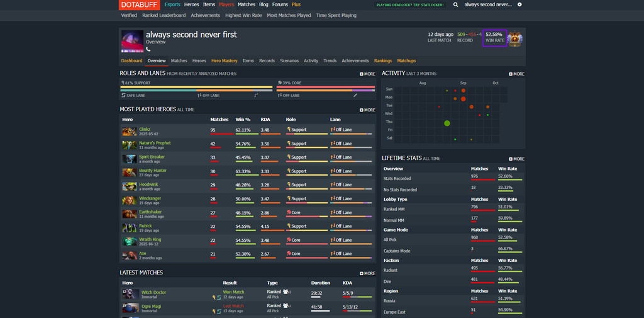Click the 39% CORE role bar

click(326, 87)
